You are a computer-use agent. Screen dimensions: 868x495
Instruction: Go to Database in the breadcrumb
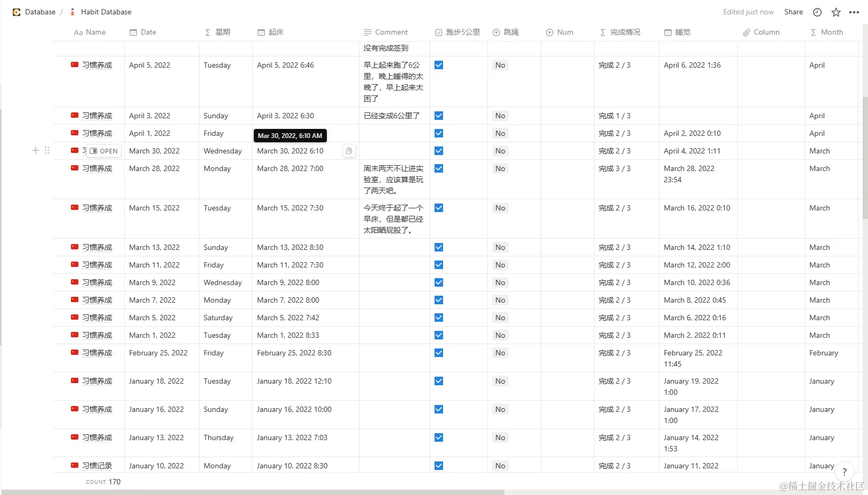(40, 12)
